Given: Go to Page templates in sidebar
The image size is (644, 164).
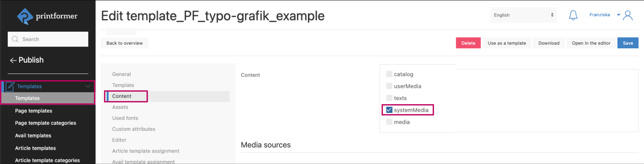Looking at the screenshot, I should [33, 111].
